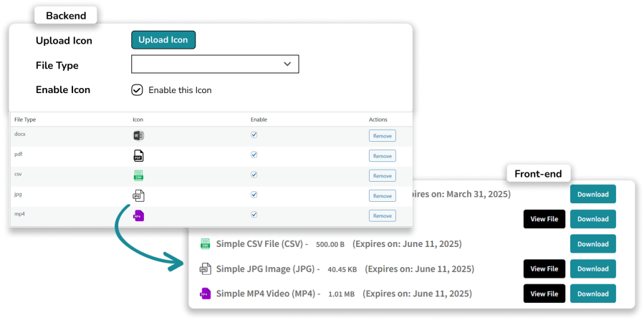Click the icon beside Simple MP4 Video

(x=205, y=294)
